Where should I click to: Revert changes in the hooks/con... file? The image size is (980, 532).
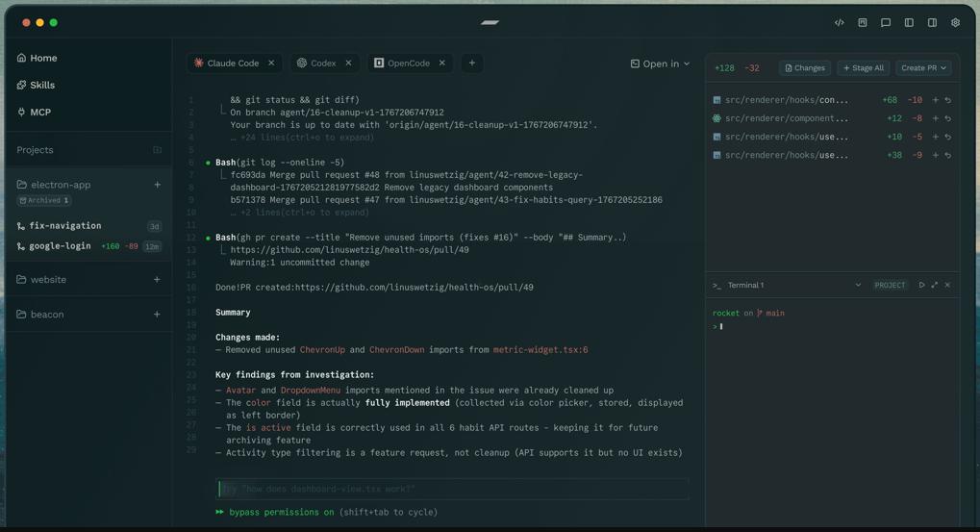click(x=948, y=100)
